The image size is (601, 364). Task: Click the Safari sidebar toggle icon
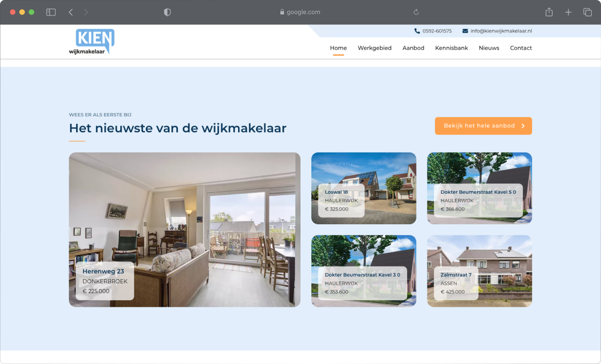pyautogui.click(x=51, y=12)
